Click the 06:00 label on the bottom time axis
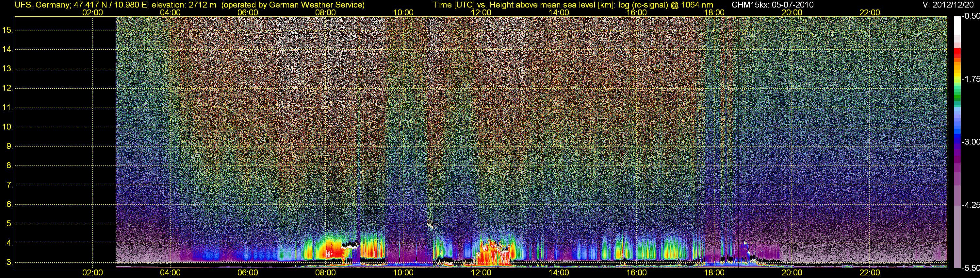This screenshot has width=980, height=278. coord(248,273)
